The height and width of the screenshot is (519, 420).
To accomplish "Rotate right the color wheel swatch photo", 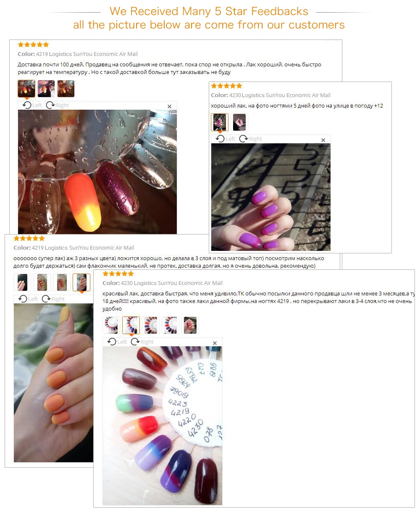I will 142,342.
